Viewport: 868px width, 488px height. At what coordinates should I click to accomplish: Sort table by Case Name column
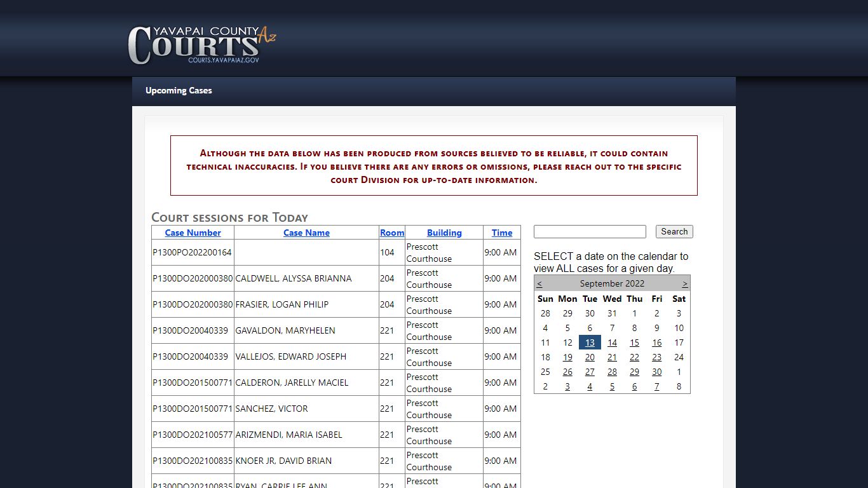click(x=306, y=233)
